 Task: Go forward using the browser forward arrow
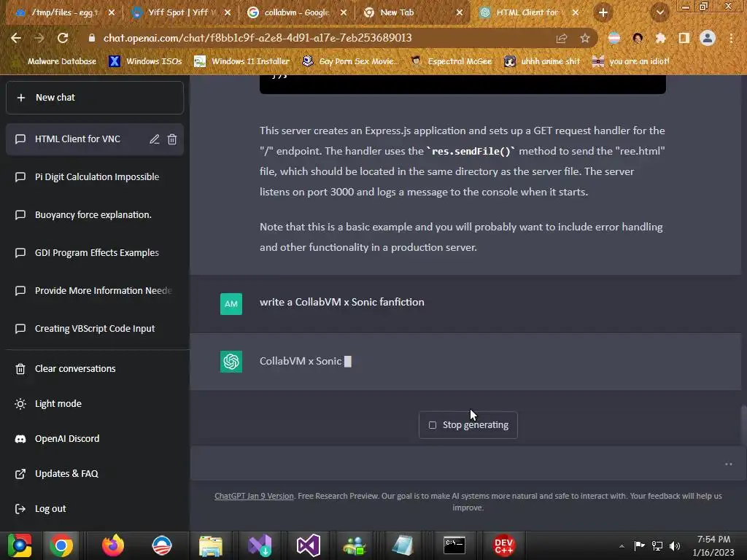(x=39, y=38)
